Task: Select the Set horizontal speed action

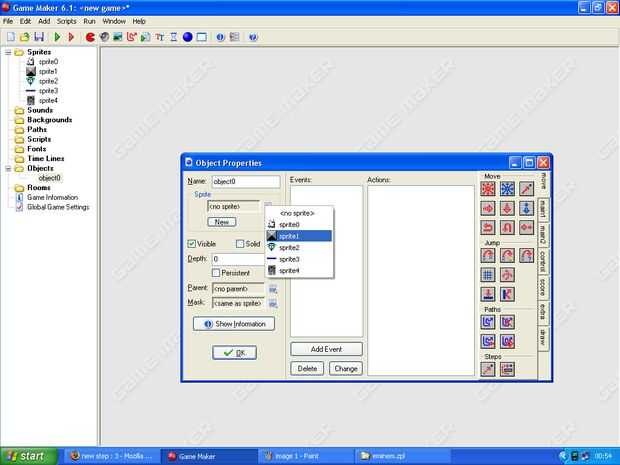Action: click(488, 208)
